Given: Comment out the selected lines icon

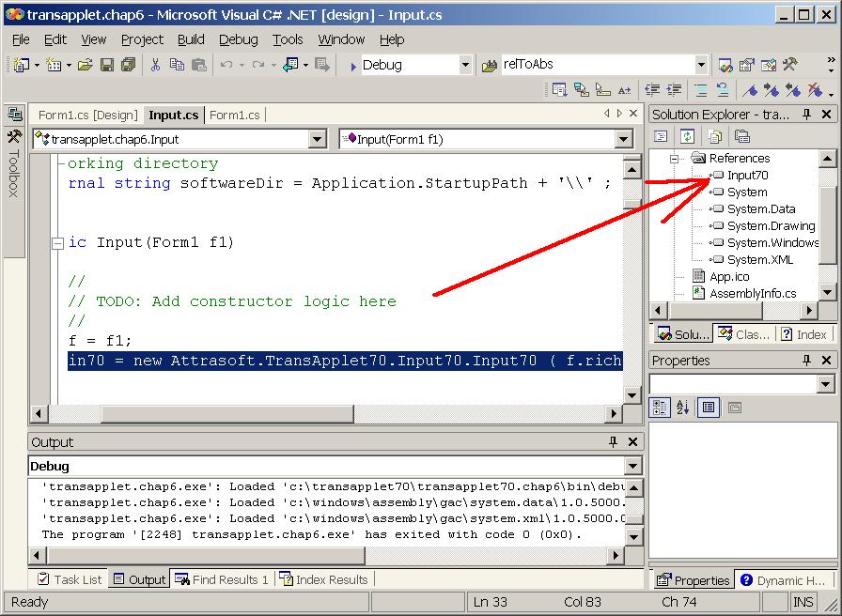Looking at the screenshot, I should (701, 90).
